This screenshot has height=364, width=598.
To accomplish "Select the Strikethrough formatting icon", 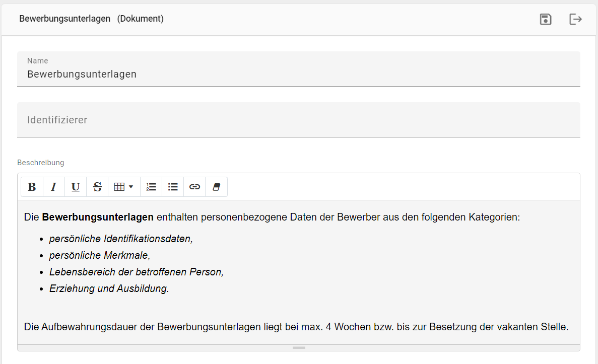I will tap(97, 186).
